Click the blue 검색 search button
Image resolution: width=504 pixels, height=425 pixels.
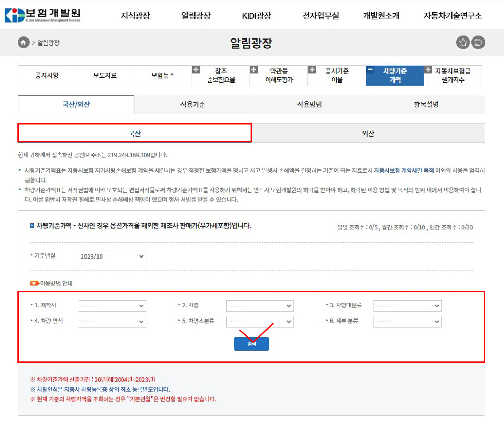(x=251, y=344)
